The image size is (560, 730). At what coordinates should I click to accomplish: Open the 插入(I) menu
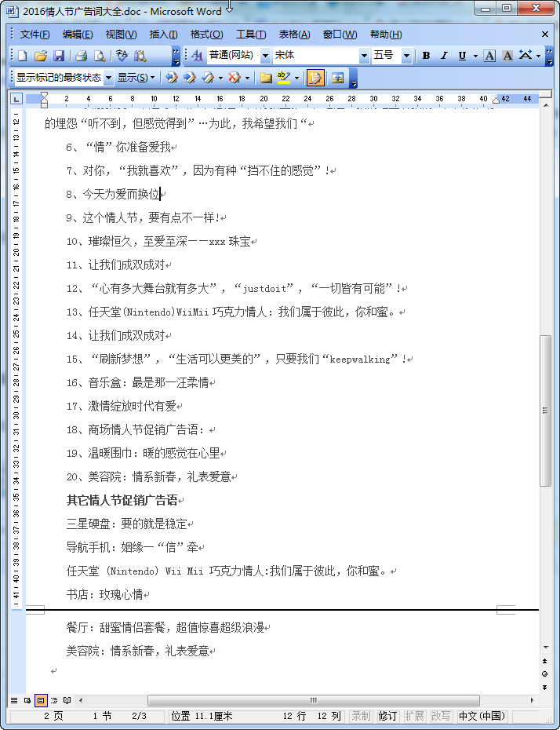coord(163,35)
